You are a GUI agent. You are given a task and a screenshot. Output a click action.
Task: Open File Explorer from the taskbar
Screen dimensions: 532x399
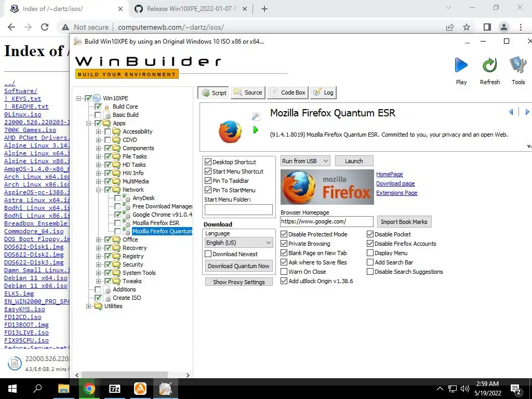63,389
